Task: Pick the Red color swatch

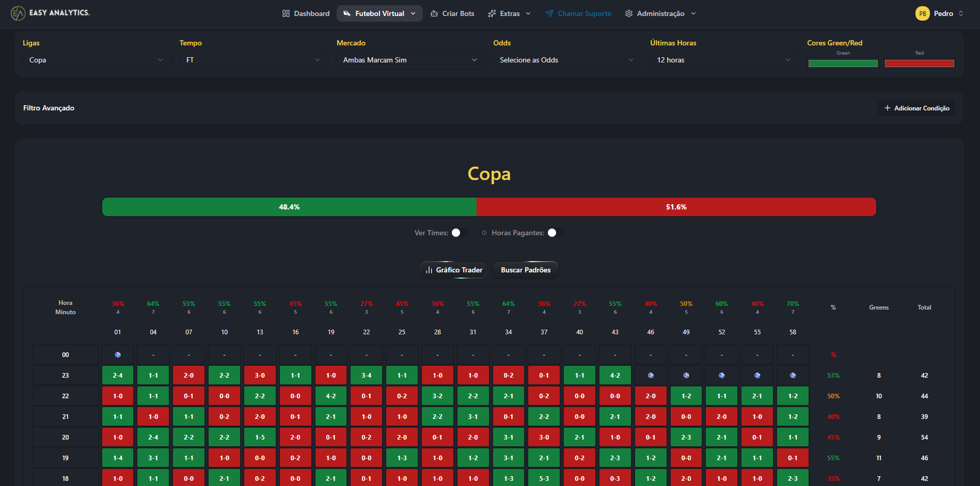Action: tap(919, 63)
